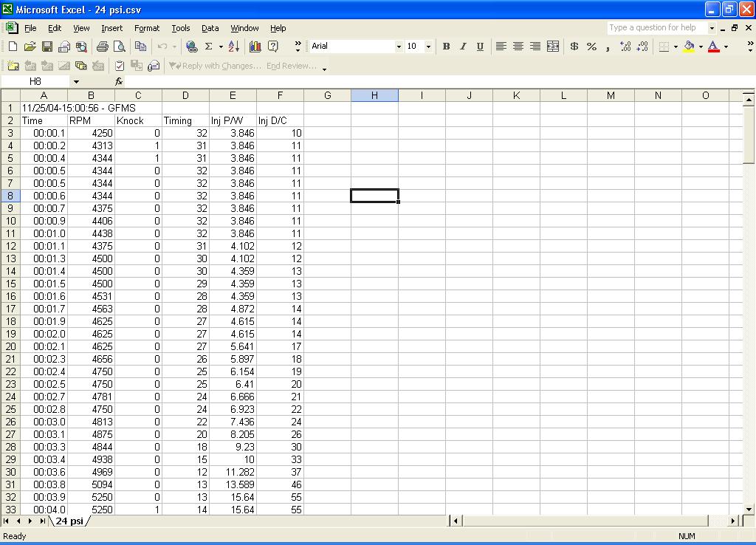756x545 pixels.
Task: Click next sheet tab arrow
Action: pos(30,521)
